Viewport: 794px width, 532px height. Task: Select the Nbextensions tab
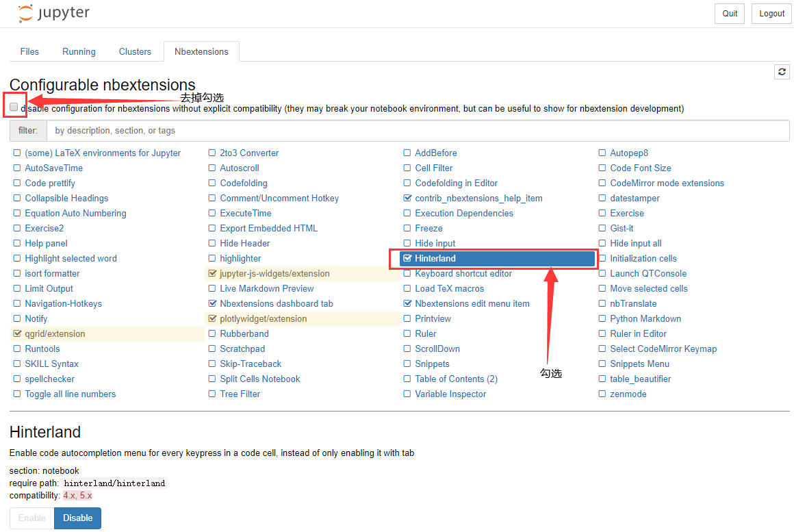201,51
